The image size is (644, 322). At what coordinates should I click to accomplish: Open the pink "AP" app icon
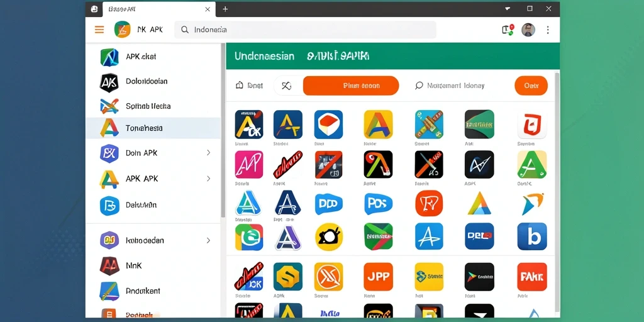[249, 164]
